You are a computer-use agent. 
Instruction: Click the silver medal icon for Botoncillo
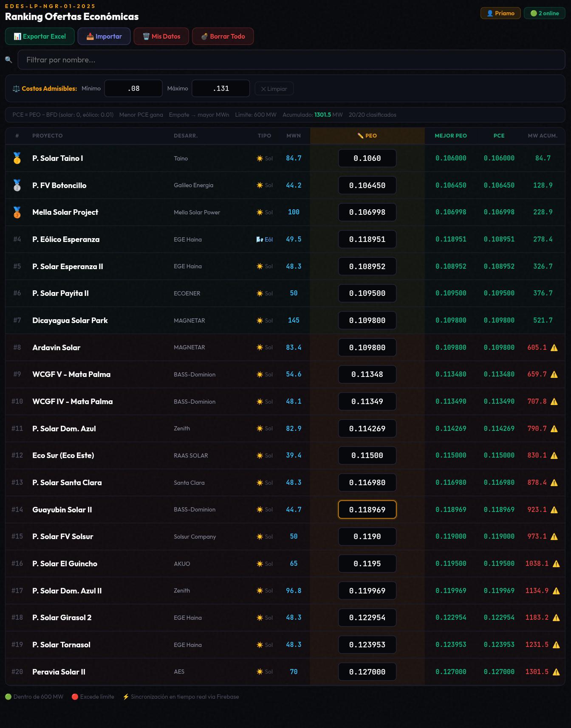pyautogui.click(x=17, y=186)
